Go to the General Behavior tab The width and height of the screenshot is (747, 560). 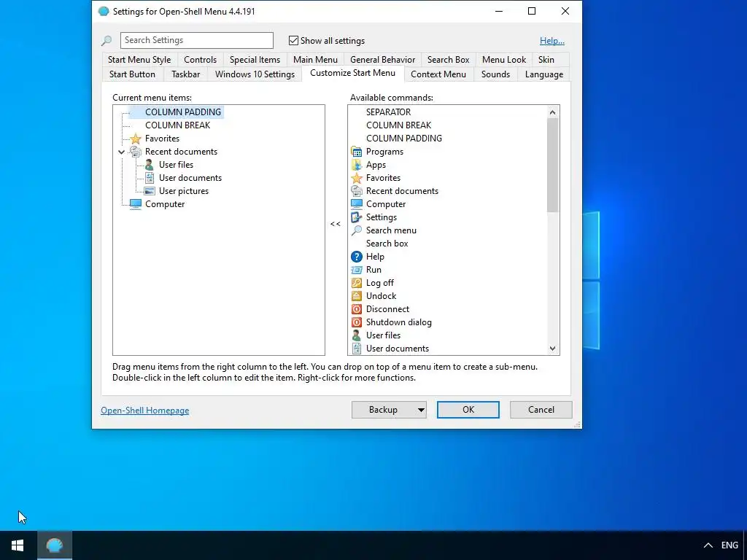tap(382, 60)
